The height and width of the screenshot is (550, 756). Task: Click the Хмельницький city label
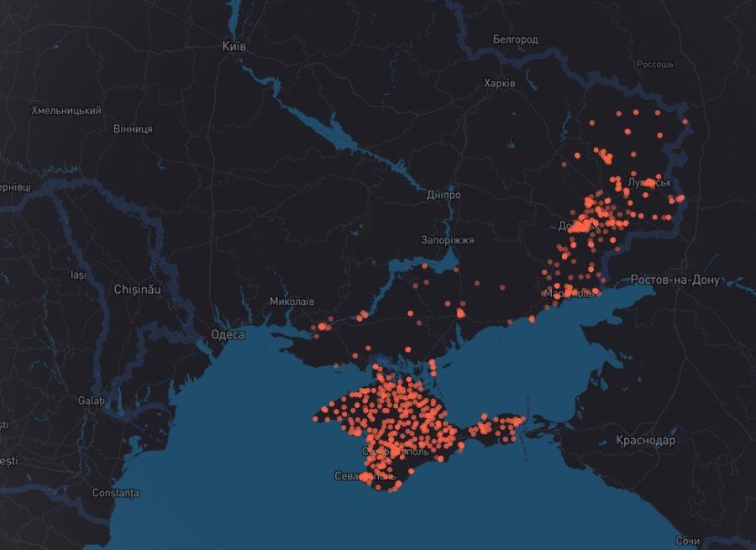pyautogui.click(x=66, y=111)
